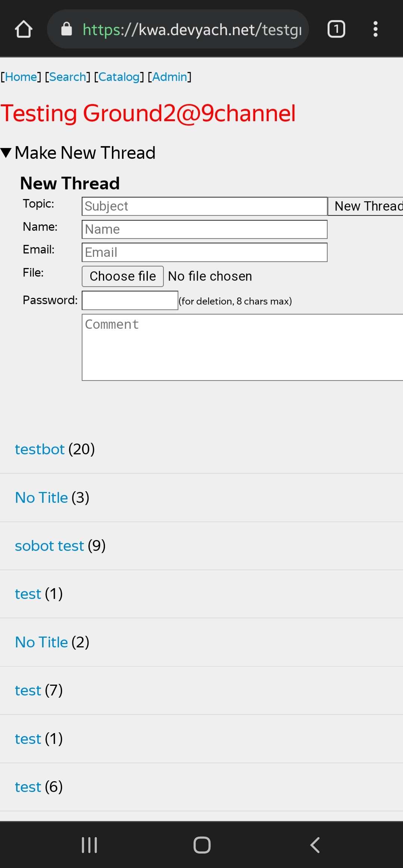Tap the Android back navigation arrow
403x868 pixels.
tap(315, 845)
